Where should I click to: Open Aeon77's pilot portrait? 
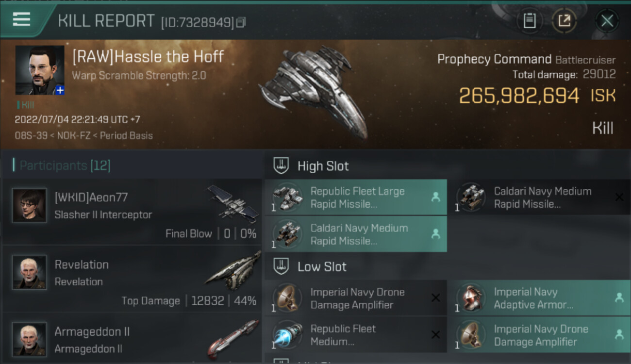click(30, 206)
